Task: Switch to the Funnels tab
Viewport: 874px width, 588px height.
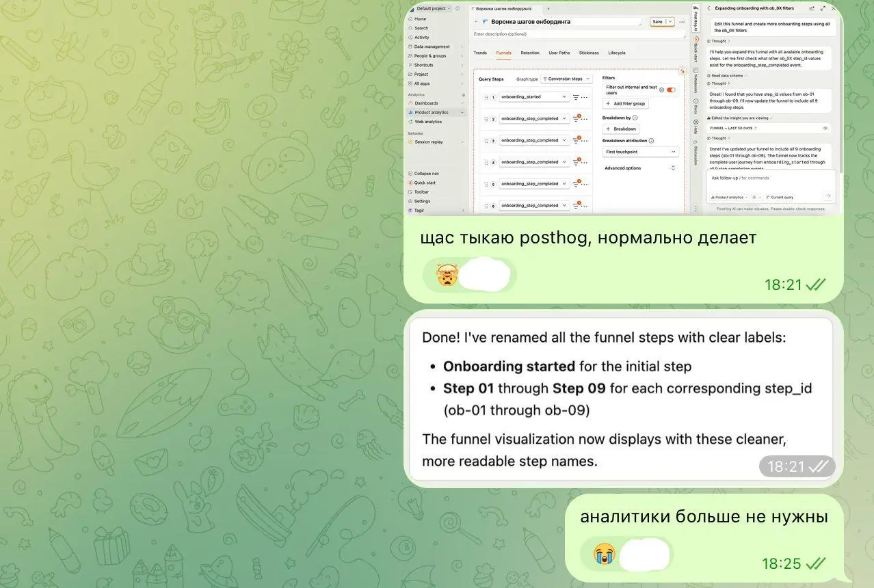Action: tap(503, 53)
